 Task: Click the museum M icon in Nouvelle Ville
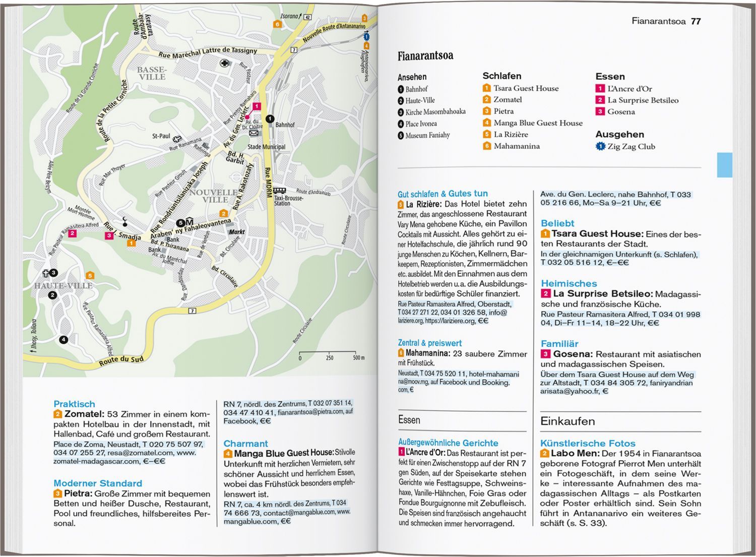[x=190, y=222]
